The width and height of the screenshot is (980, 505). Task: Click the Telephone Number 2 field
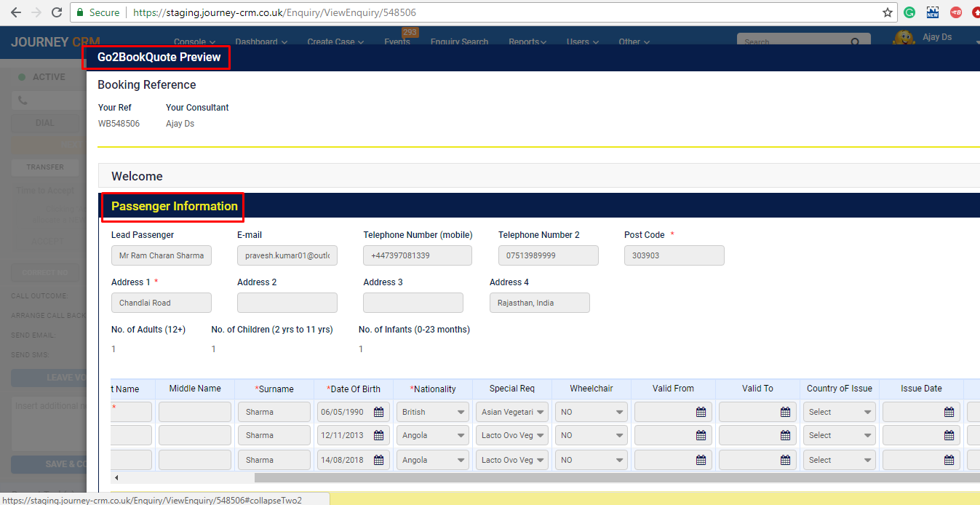[549, 255]
